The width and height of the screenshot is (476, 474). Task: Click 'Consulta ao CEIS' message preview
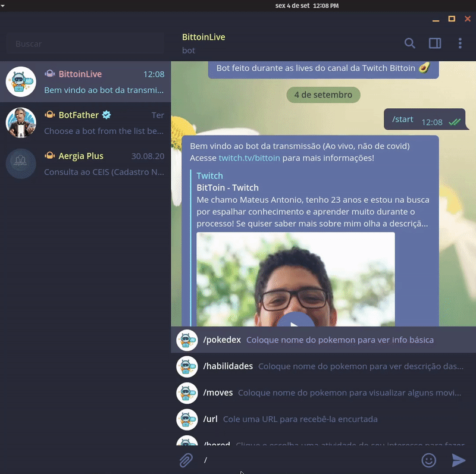pyautogui.click(x=104, y=172)
